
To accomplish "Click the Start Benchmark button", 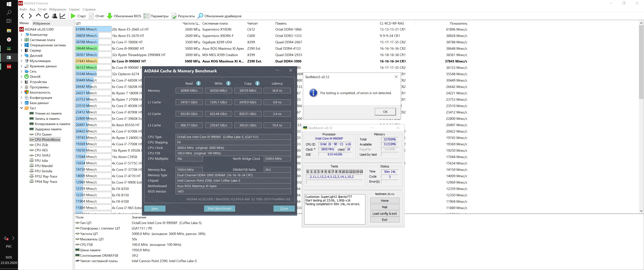I will click(219, 208).
